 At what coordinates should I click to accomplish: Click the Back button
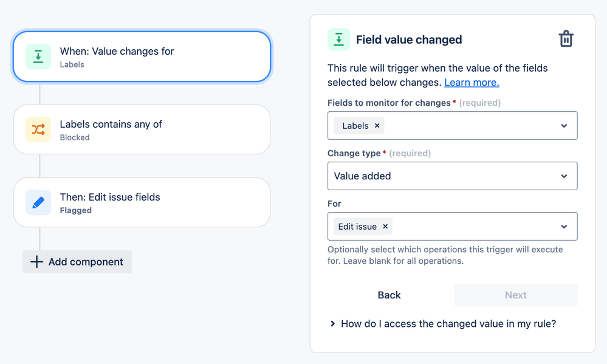389,295
